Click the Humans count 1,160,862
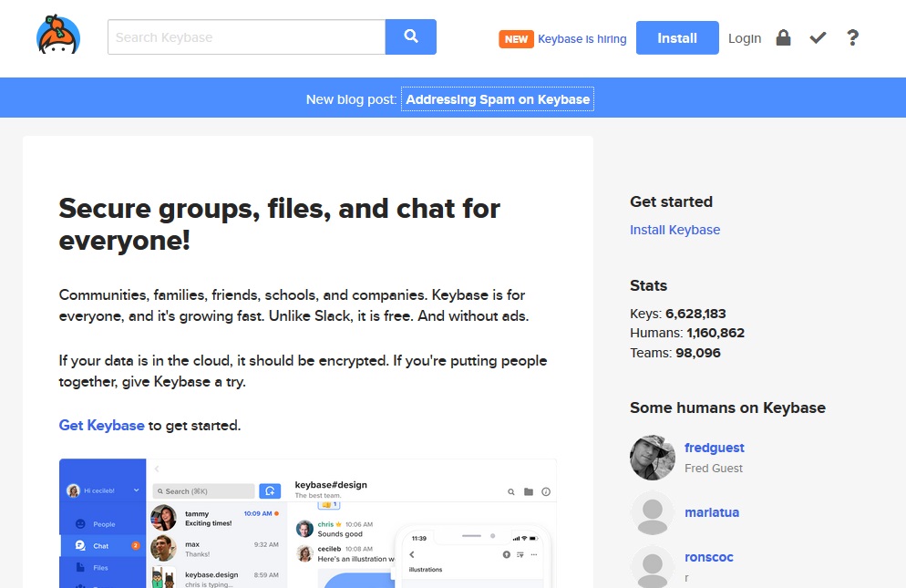This screenshot has height=588, width=906. click(716, 333)
